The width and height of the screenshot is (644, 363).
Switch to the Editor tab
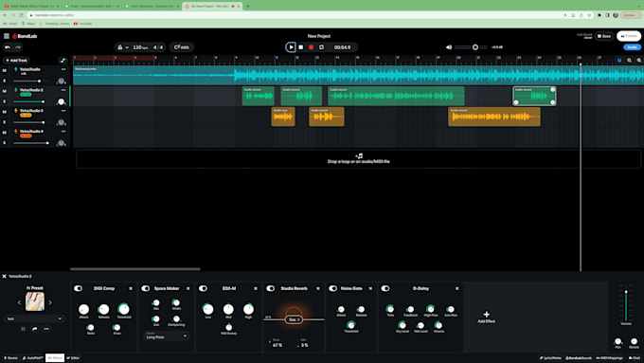point(74,358)
